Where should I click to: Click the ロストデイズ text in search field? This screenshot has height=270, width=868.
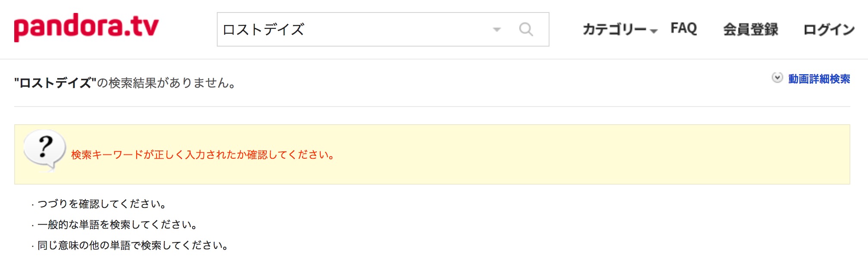[263, 29]
